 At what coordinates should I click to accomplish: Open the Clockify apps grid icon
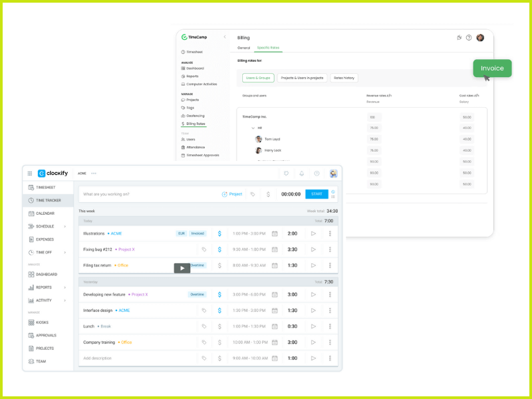click(30, 174)
